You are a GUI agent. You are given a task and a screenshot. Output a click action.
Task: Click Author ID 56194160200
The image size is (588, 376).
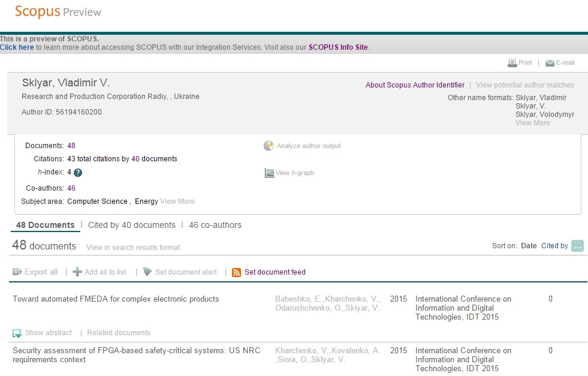[x=62, y=112]
